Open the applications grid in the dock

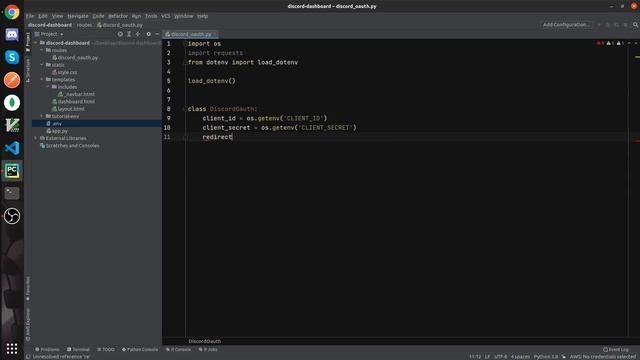point(12,348)
